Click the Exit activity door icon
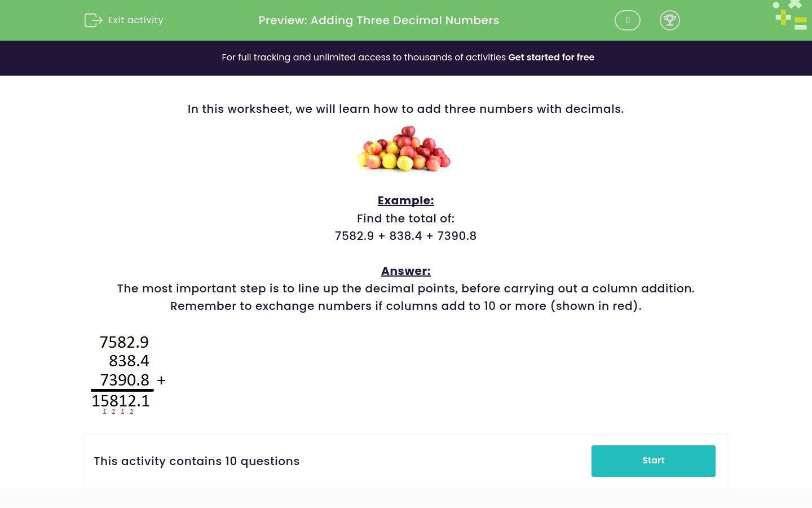This screenshot has height=508, width=812. 94,20
